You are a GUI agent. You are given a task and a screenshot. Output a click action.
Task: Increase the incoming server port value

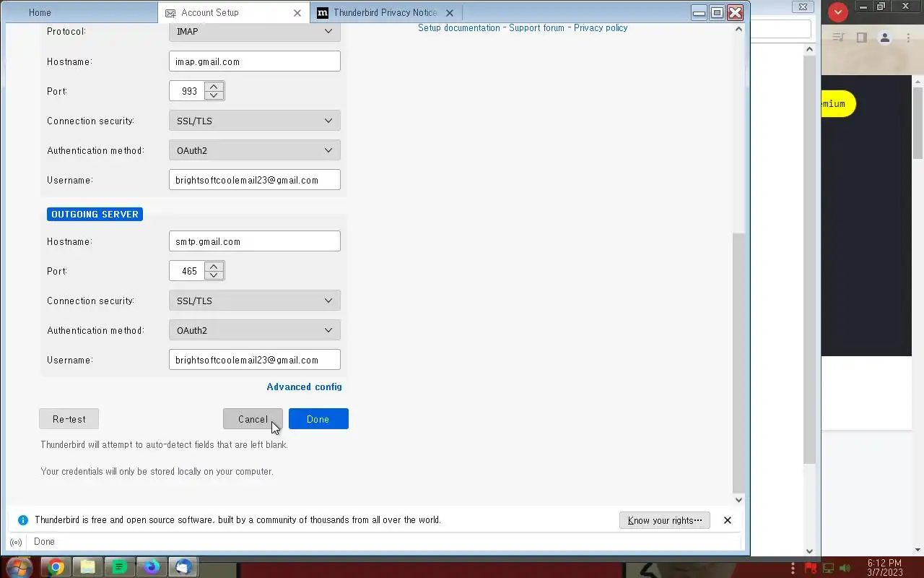[214, 87]
